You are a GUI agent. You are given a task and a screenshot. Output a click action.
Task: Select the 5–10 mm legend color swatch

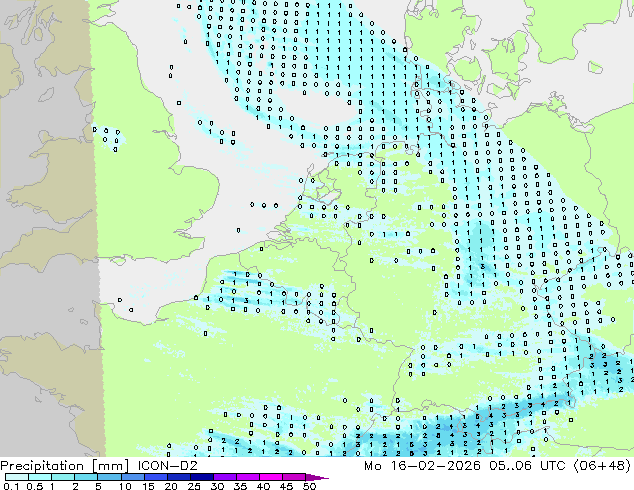pos(109,477)
